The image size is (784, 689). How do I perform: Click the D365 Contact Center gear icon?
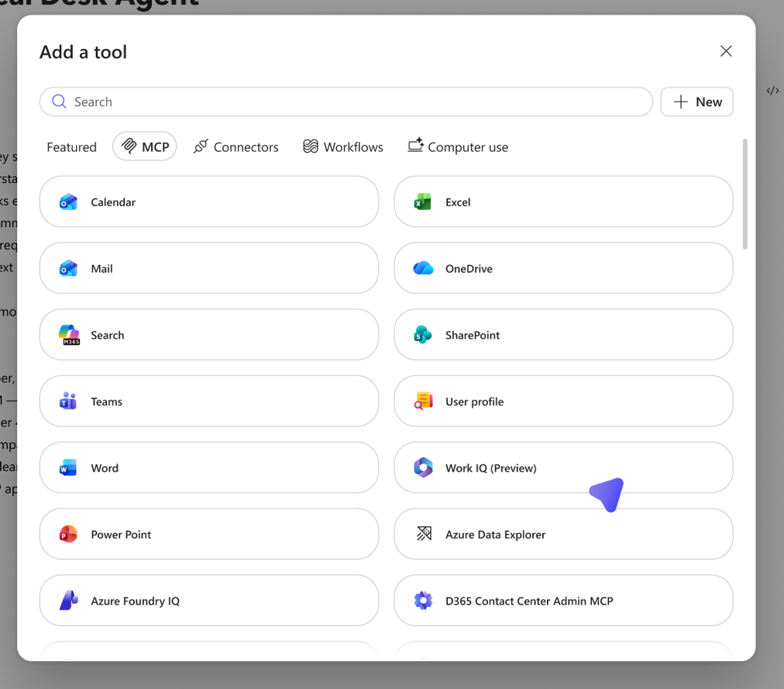[423, 601]
